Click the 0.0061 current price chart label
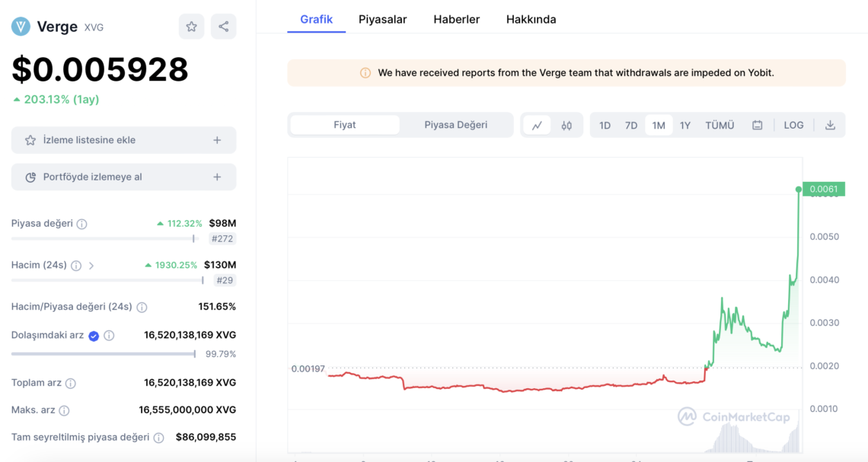Viewport: 868px width, 462px height. [x=824, y=190]
